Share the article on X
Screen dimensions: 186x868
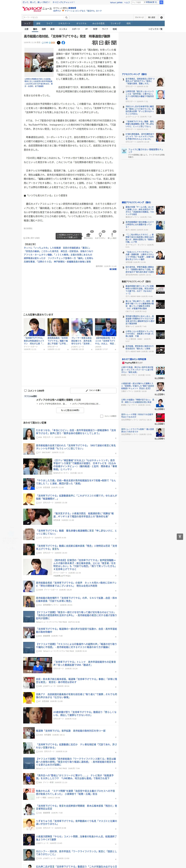pos(58,43)
